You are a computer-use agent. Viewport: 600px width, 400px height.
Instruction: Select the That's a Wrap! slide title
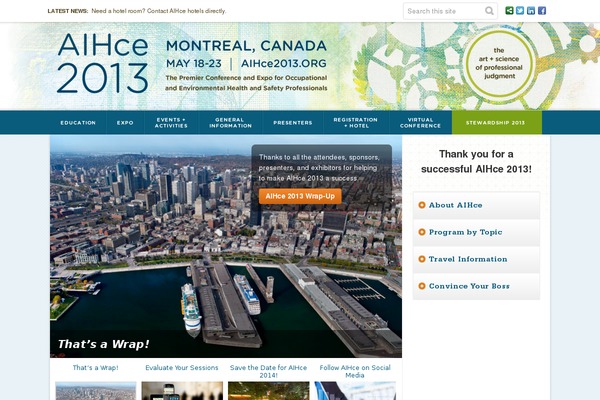point(96,367)
